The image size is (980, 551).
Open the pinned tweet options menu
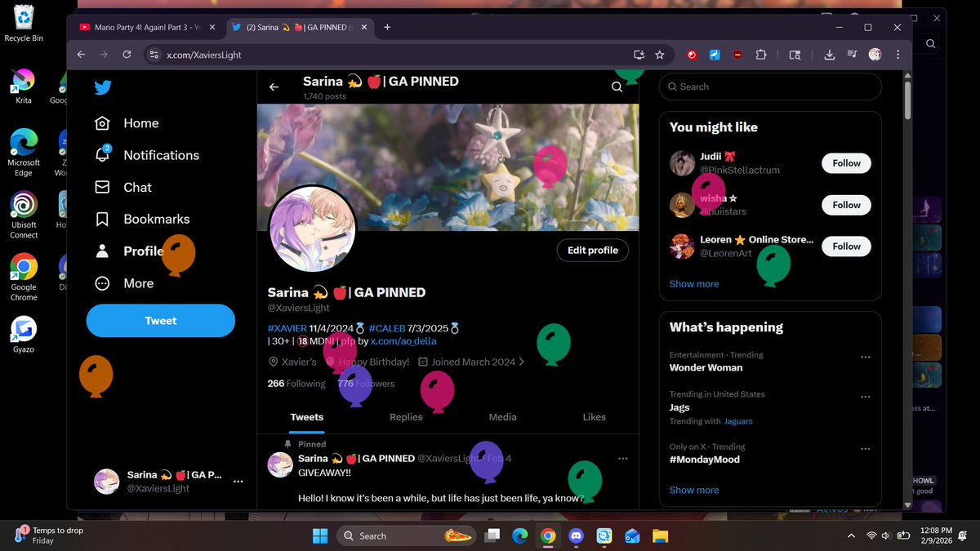pos(623,459)
